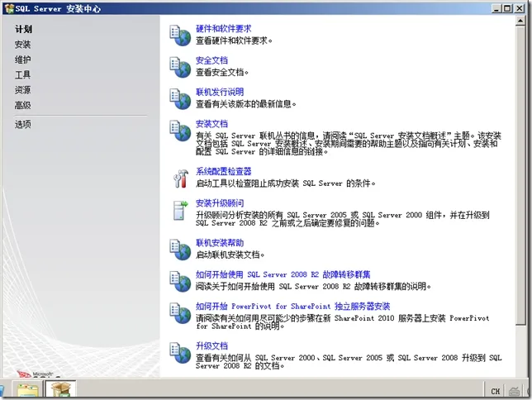This screenshot has width=532, height=400.
Task: Open 如何开始使用 SQL Server 2008 R2 故障转移群集
Action: point(283,274)
